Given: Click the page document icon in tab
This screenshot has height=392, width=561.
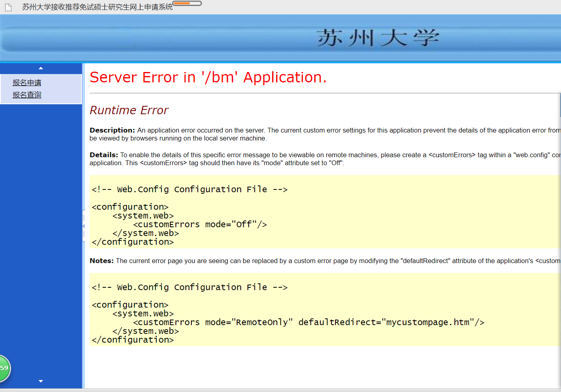Looking at the screenshot, I should pos(8,7).
